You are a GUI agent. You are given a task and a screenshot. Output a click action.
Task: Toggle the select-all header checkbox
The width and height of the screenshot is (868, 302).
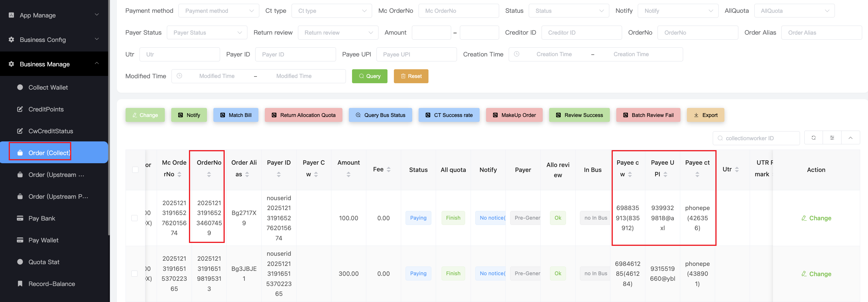(x=135, y=170)
